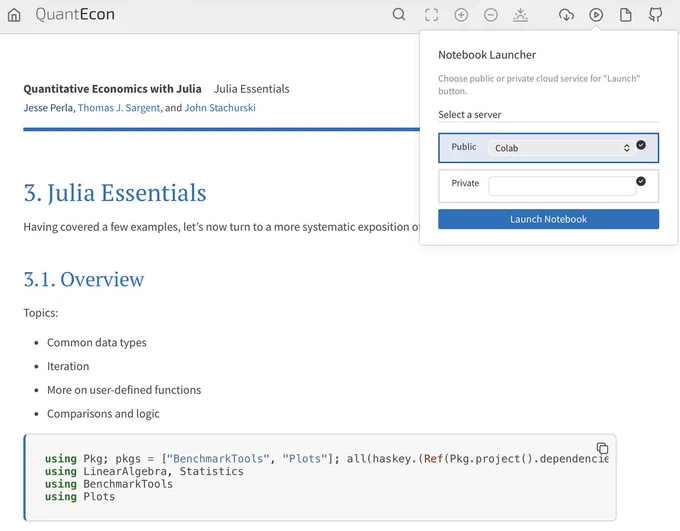Toggle dark mode sunrise icon
The height and width of the screenshot is (531, 680).
(520, 15)
